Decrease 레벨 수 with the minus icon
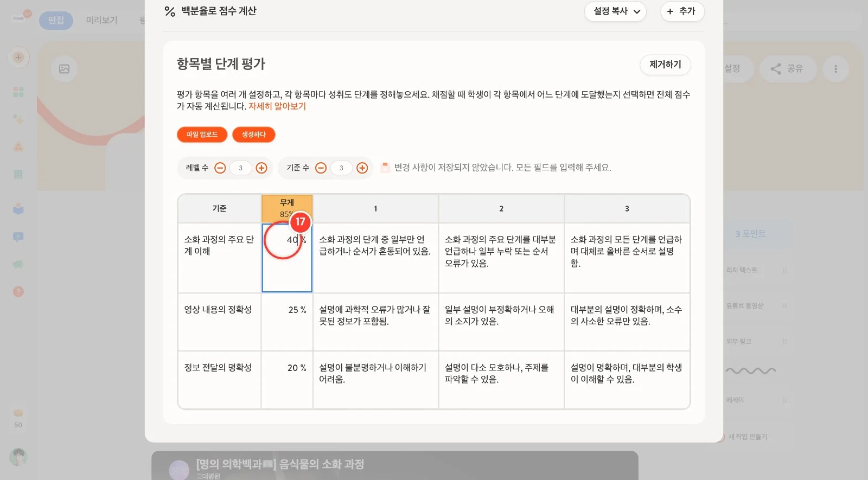This screenshot has height=480, width=868. [x=220, y=168]
